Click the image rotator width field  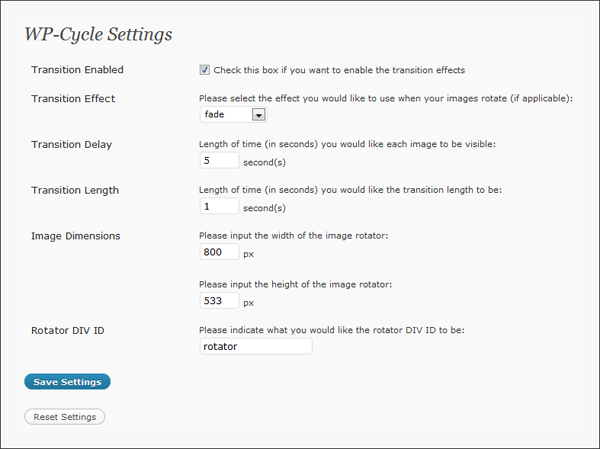[x=219, y=253]
